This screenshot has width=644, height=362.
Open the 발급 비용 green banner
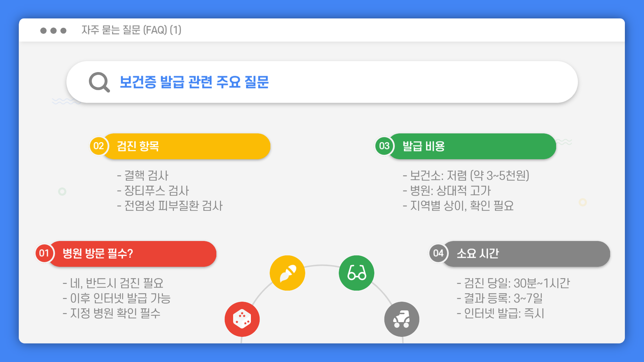click(472, 146)
